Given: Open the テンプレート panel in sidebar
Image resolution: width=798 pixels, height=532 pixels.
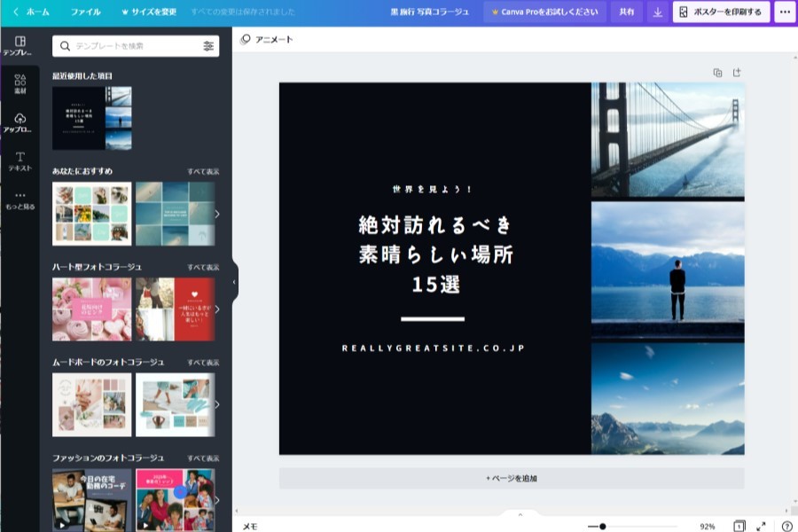Looking at the screenshot, I should click(20, 46).
